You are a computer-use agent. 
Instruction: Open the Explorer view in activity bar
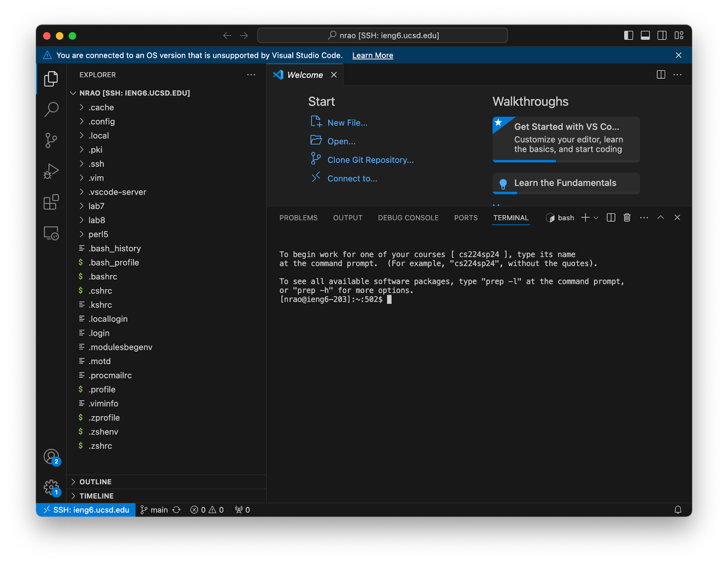point(51,79)
